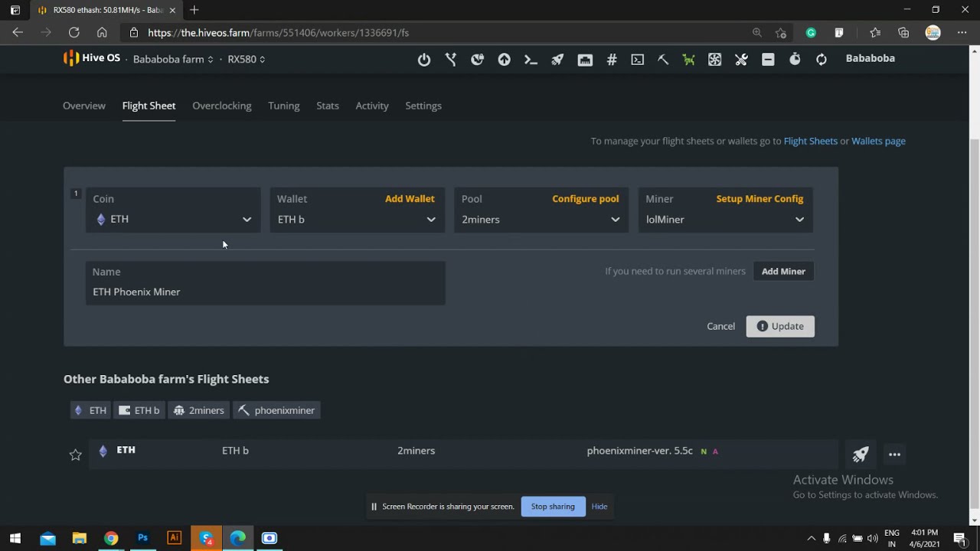Select the Flight Sheet tab
The width and height of the screenshot is (980, 551).
pos(149,106)
